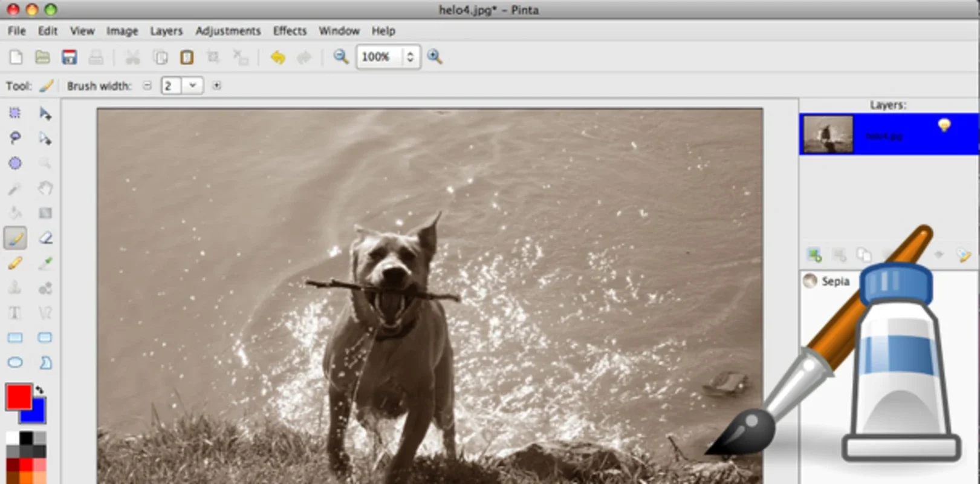
Task: Undo the last action
Action: tap(277, 57)
